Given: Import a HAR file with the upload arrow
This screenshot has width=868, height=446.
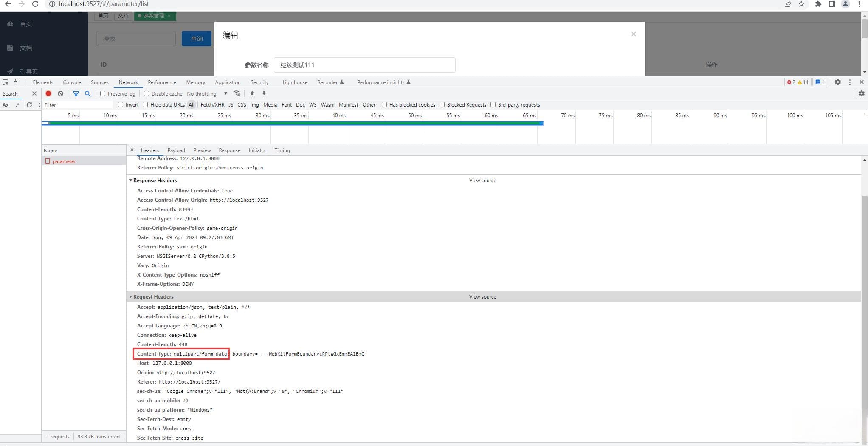Looking at the screenshot, I should tap(252, 93).
